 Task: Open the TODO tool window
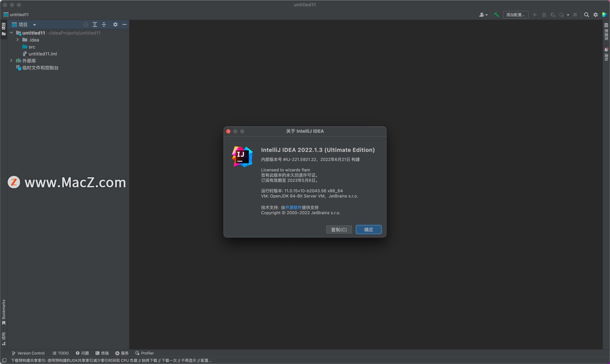61,353
